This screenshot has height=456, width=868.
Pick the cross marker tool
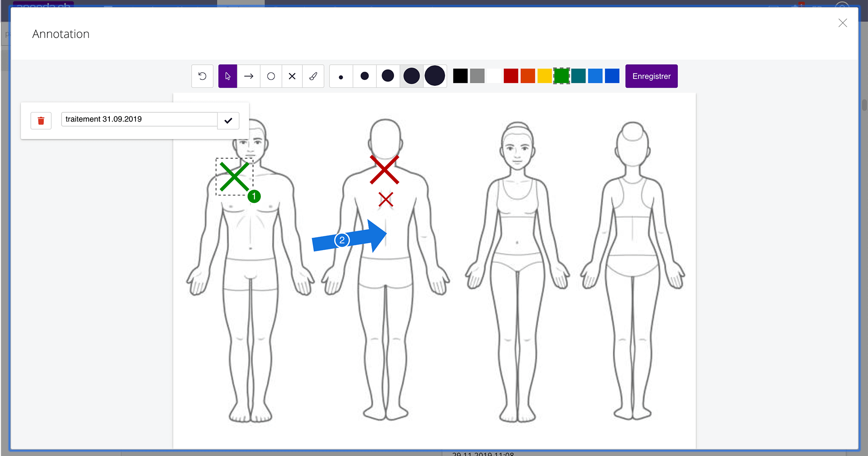(292, 76)
